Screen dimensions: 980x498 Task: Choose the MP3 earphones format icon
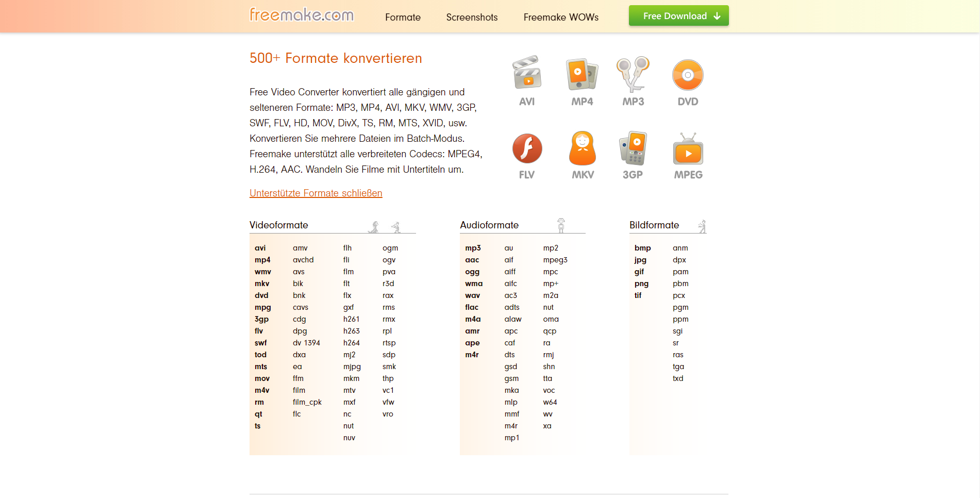(633, 74)
